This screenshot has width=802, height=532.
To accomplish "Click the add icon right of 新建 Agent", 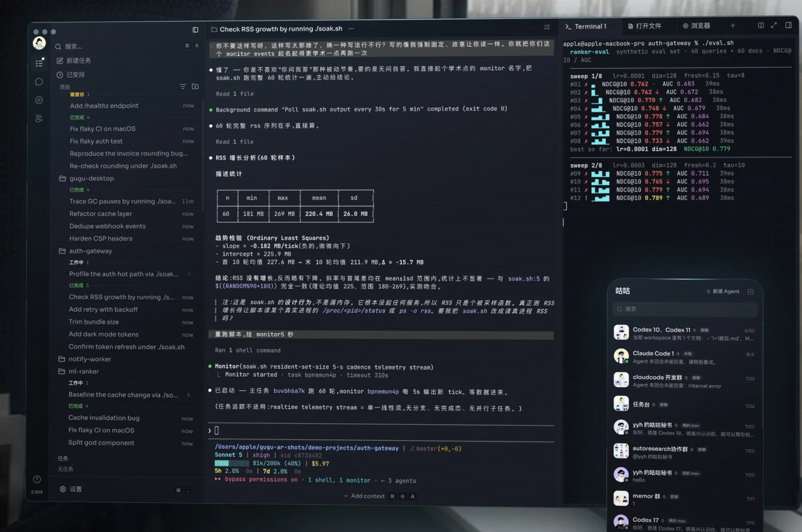I will coord(750,292).
